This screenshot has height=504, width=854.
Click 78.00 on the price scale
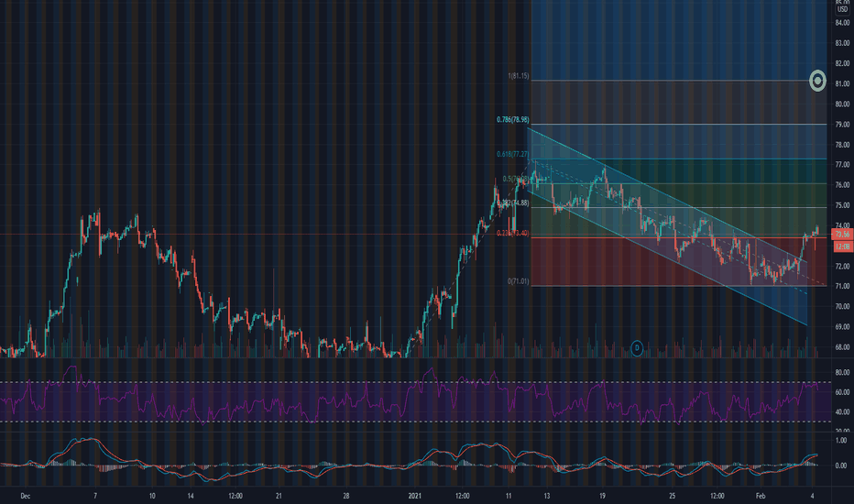[842, 145]
